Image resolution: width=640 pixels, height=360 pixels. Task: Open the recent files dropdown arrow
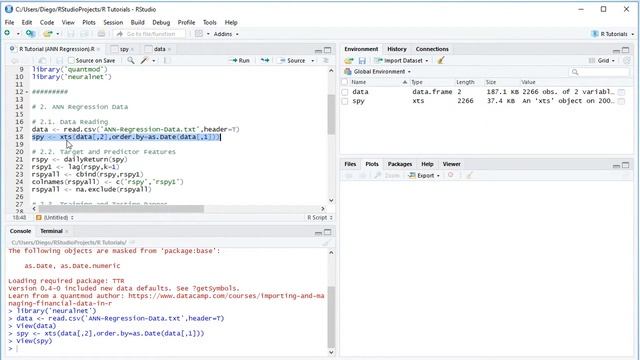point(58,34)
